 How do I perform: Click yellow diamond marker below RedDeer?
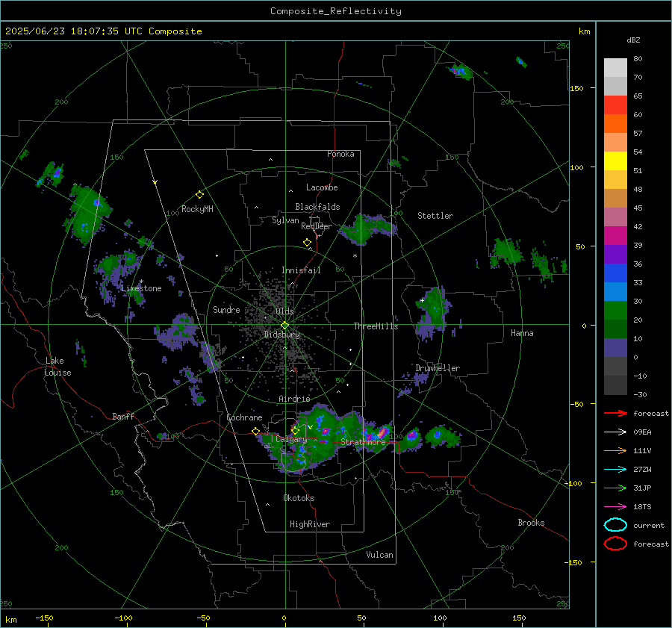307,243
